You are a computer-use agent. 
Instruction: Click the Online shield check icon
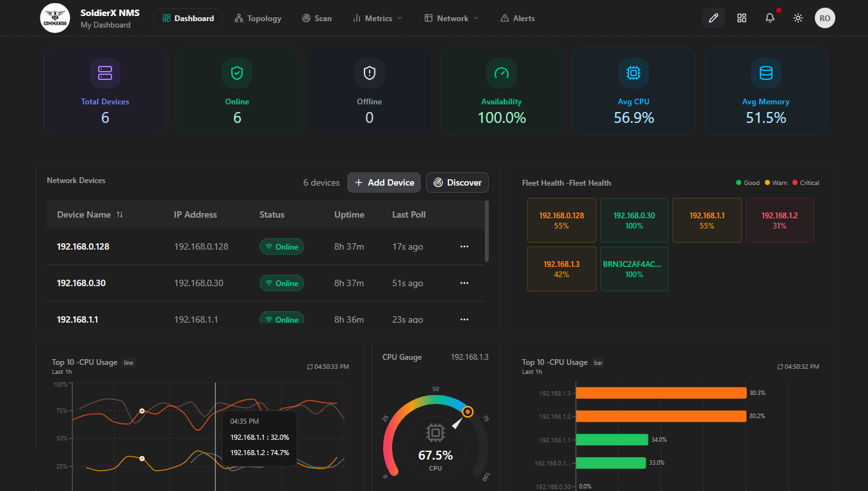[x=237, y=73]
